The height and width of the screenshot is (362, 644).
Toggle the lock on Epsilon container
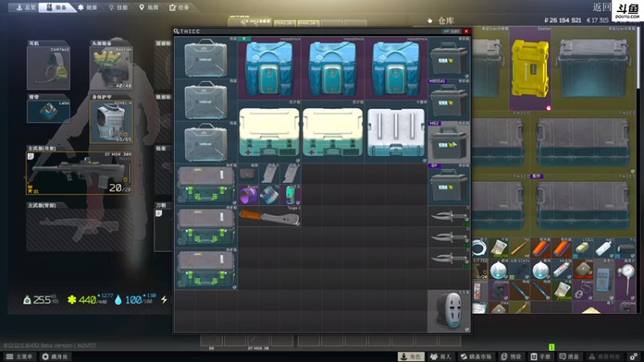tap(548, 108)
